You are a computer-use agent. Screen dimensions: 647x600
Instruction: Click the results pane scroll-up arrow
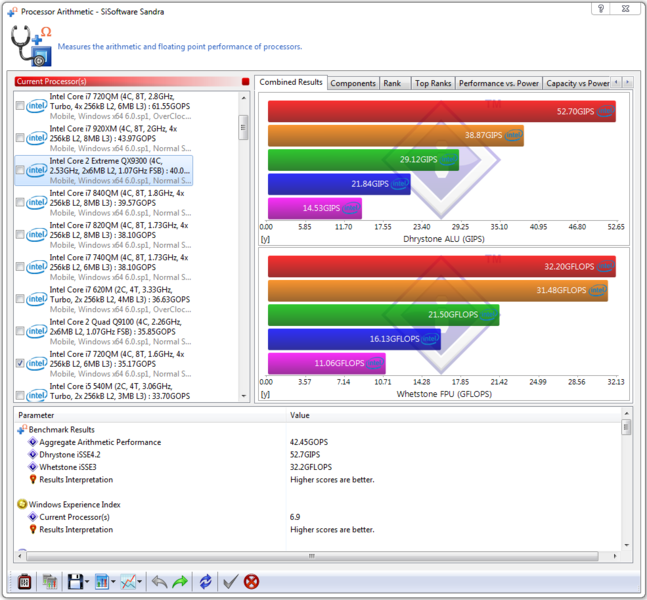[626, 413]
